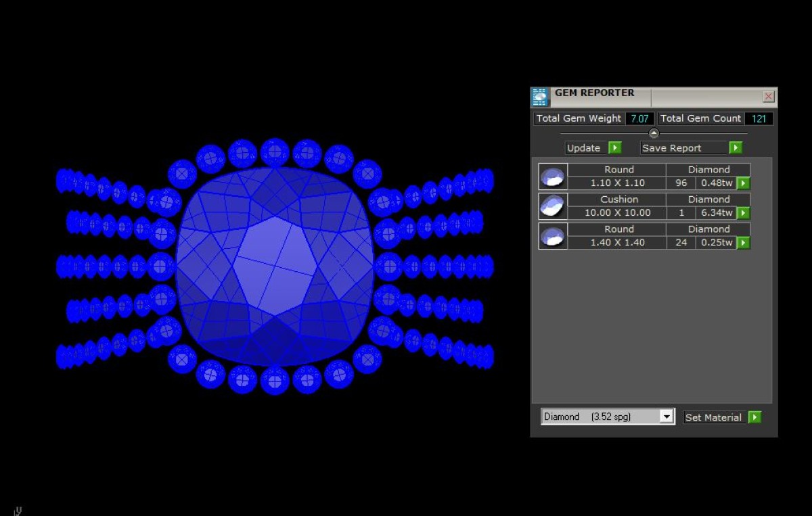Open the Diamond material dropdown arrow
Image resolution: width=812 pixels, height=516 pixels.
[x=667, y=417]
